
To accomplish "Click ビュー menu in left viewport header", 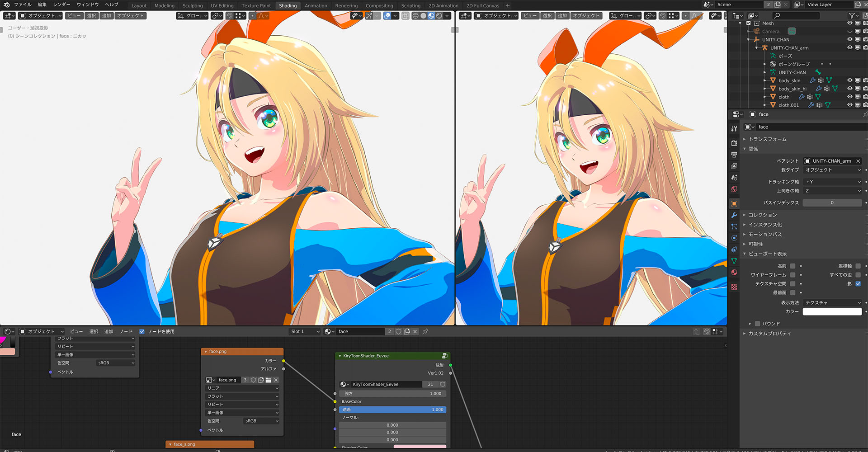I will click(74, 16).
